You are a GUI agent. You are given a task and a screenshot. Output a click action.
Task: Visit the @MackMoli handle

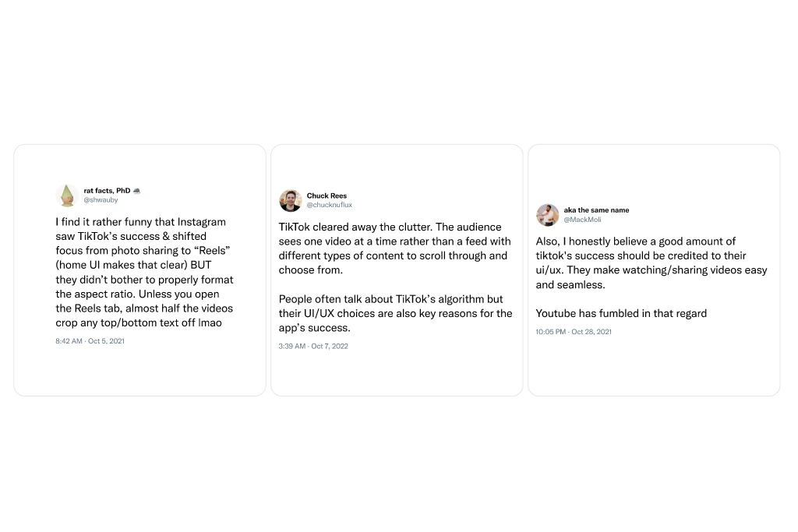coord(582,220)
